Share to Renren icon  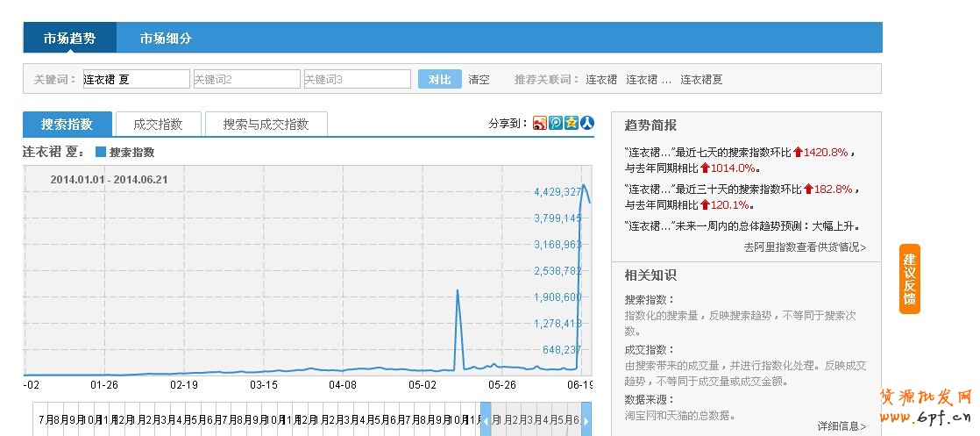tap(587, 124)
